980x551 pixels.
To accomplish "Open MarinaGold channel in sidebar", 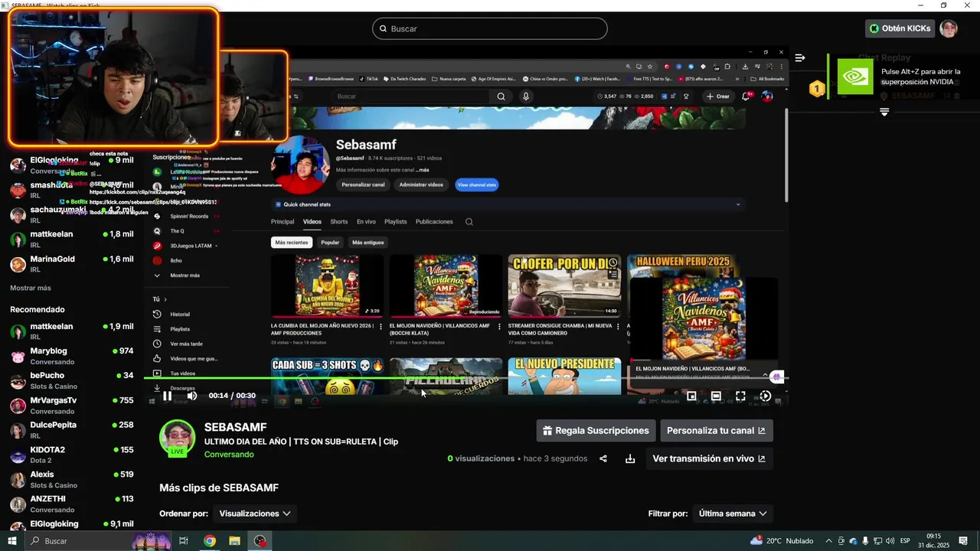I will tap(72, 264).
